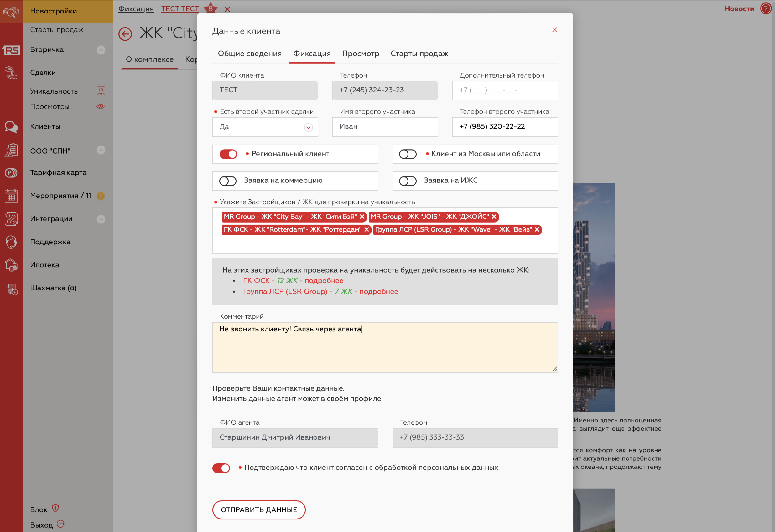The image size is (775, 532).
Task: Open the Старты продаж dialog tab
Action: 419,54
